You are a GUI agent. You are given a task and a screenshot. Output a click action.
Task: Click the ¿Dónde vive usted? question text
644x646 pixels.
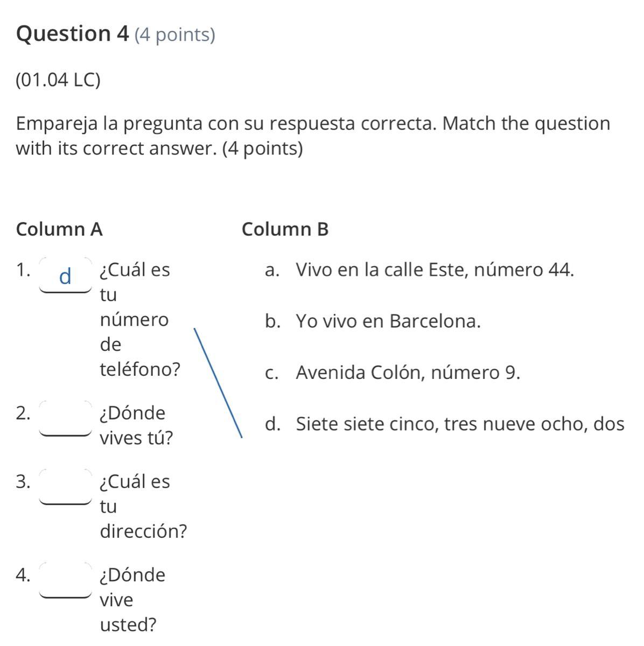133,600
